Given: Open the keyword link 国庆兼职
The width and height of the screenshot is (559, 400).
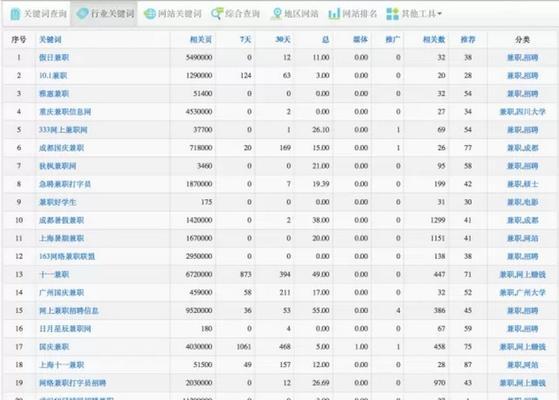Looking at the screenshot, I should click(x=54, y=347).
